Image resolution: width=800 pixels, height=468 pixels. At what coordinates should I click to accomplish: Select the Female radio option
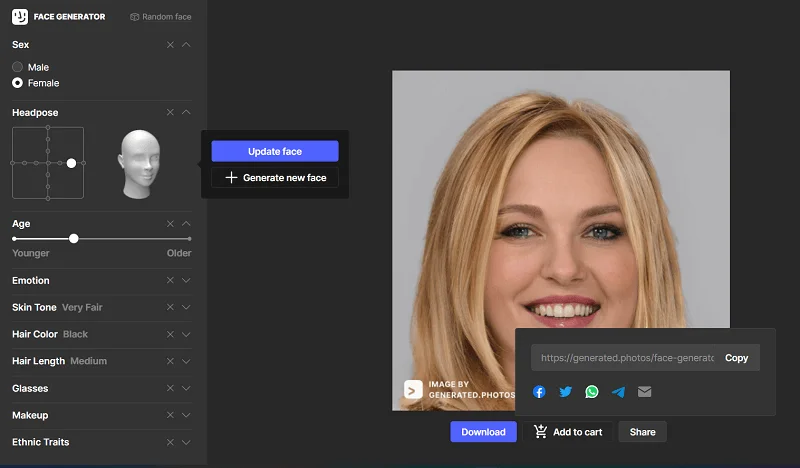click(17, 83)
